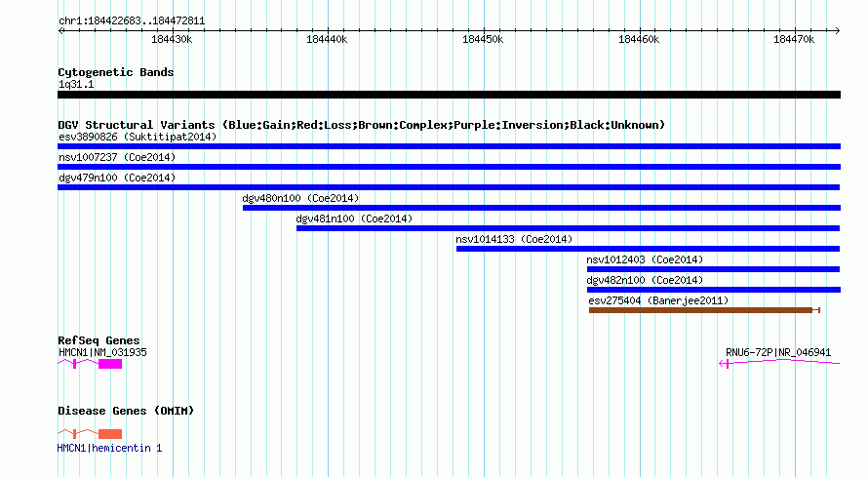Screen dimensions: 868x477
Task: Click the nsv1007237 (Coe2014) label
Action: tap(117, 157)
